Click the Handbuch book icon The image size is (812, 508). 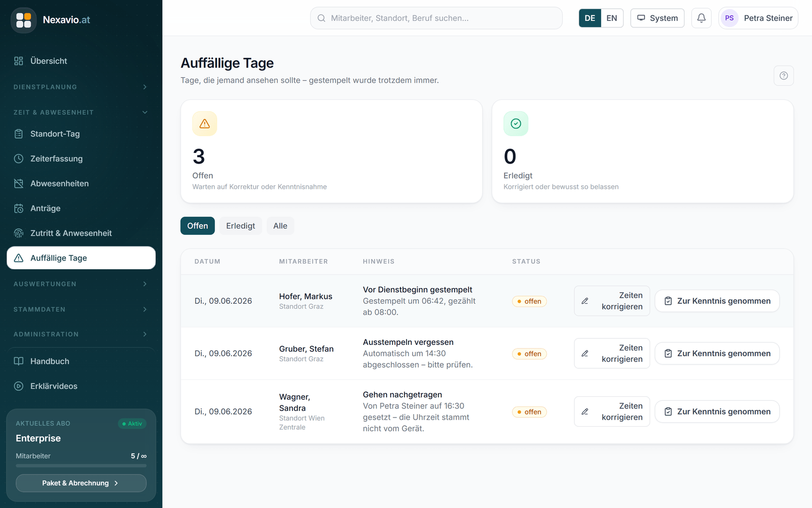19,361
